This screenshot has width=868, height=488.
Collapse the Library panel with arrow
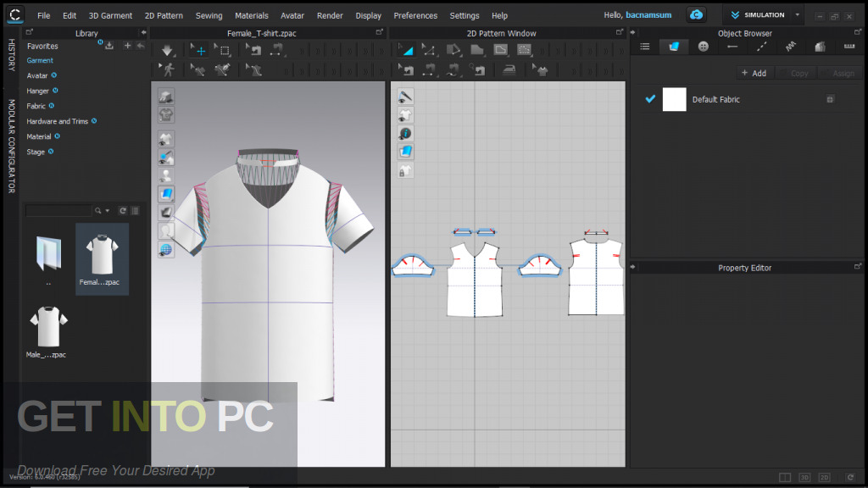(x=143, y=33)
